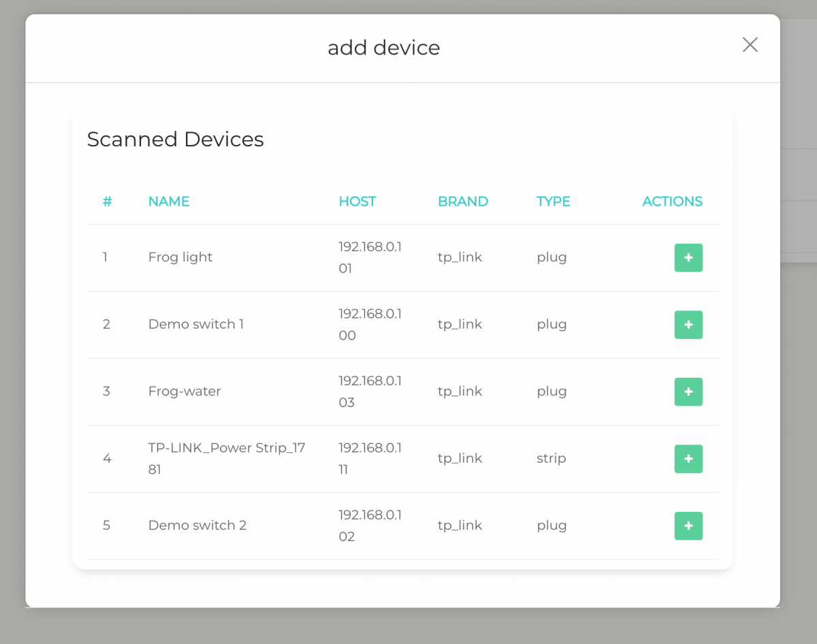Select the Frog-water name cell
The image size is (817, 644).
[185, 391]
